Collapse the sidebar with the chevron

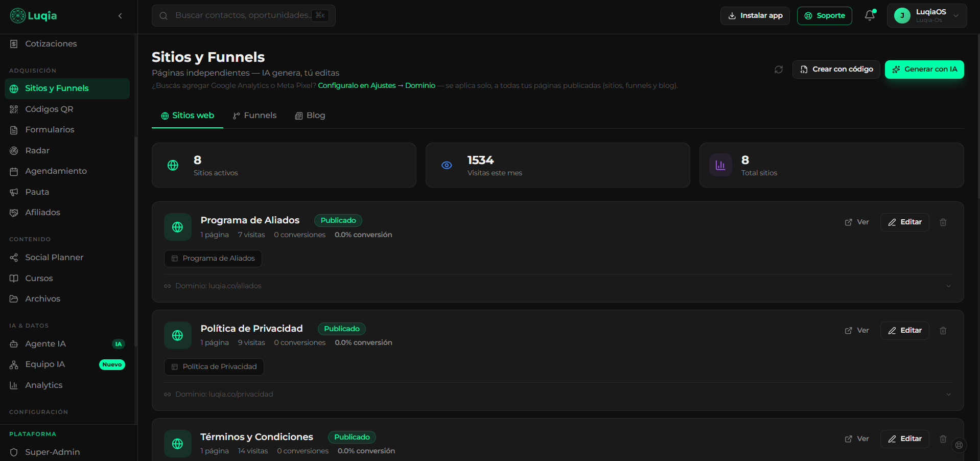[120, 16]
